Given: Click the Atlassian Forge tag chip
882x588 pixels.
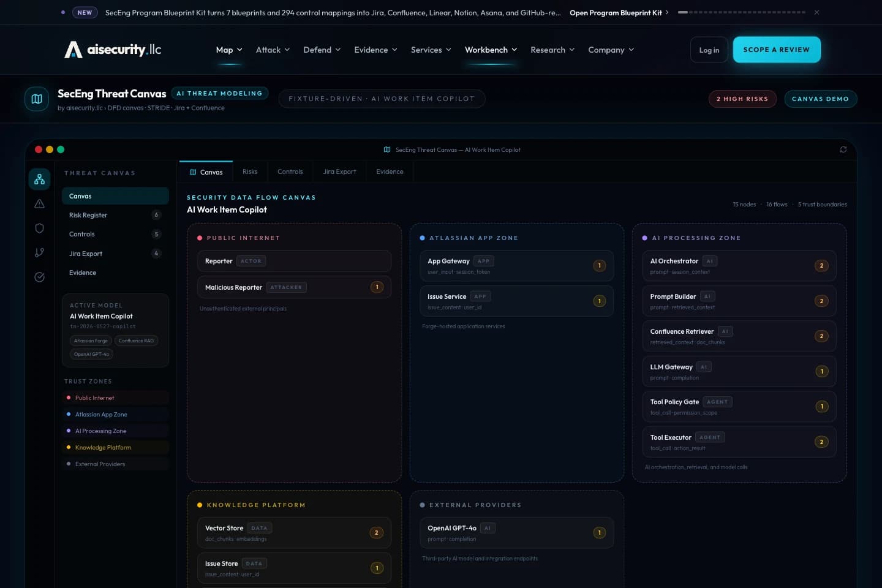Looking at the screenshot, I should point(91,341).
